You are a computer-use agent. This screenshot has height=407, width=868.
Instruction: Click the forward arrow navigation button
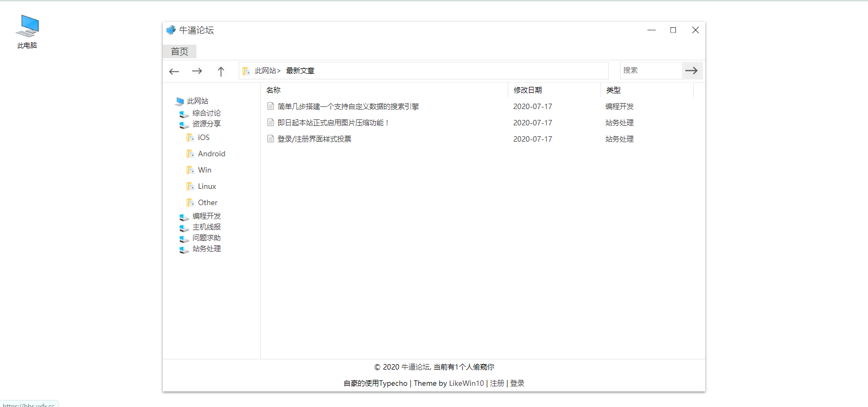pos(197,71)
